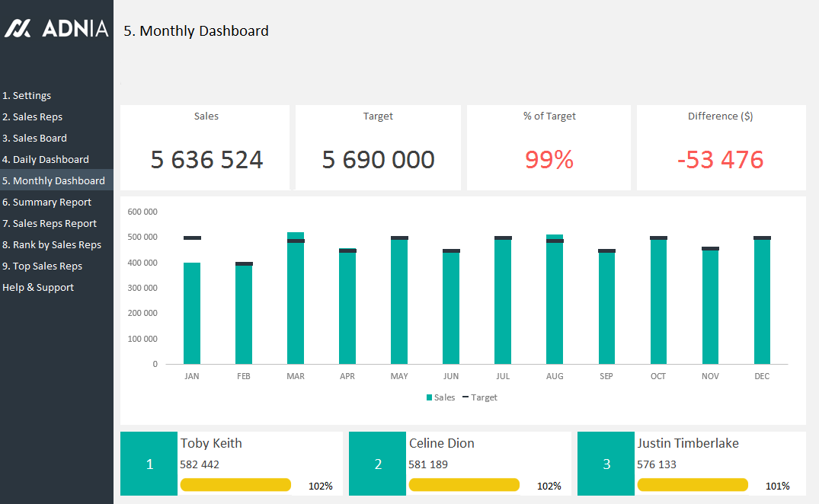Click the rank 2 teal tile
The width and height of the screenshot is (819, 504).
pyautogui.click(x=378, y=464)
